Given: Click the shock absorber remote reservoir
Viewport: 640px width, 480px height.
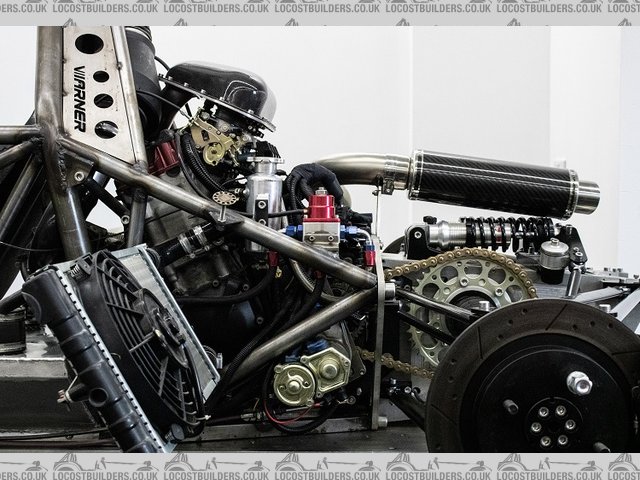Looking at the screenshot, I should [x=552, y=262].
